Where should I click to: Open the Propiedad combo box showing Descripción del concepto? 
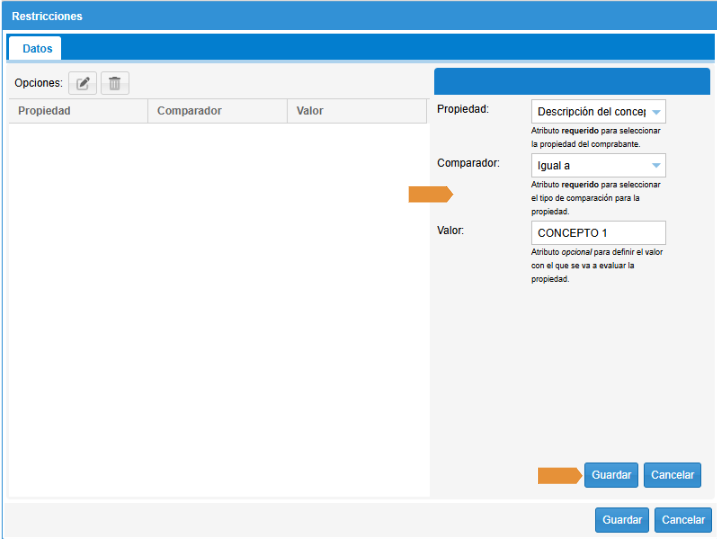click(x=598, y=112)
